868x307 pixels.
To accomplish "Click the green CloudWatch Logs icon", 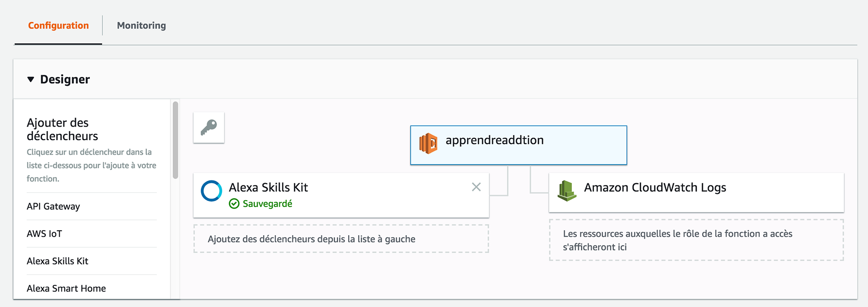I will click(567, 190).
